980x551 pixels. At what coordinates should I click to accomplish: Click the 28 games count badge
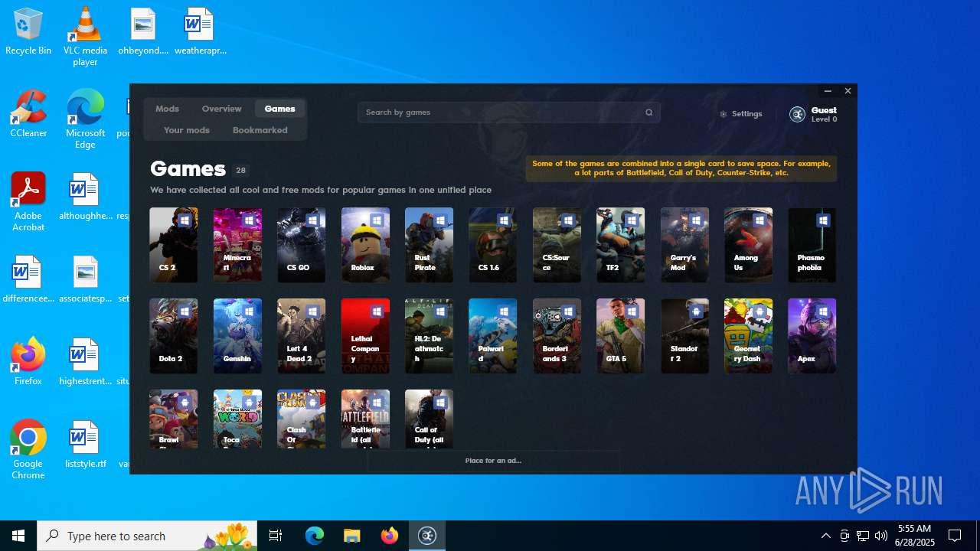coord(240,171)
